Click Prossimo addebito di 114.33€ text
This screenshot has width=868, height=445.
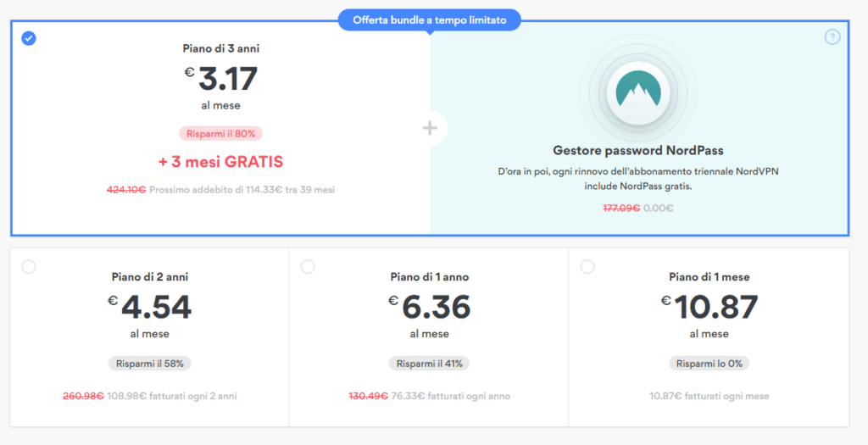click(x=242, y=190)
